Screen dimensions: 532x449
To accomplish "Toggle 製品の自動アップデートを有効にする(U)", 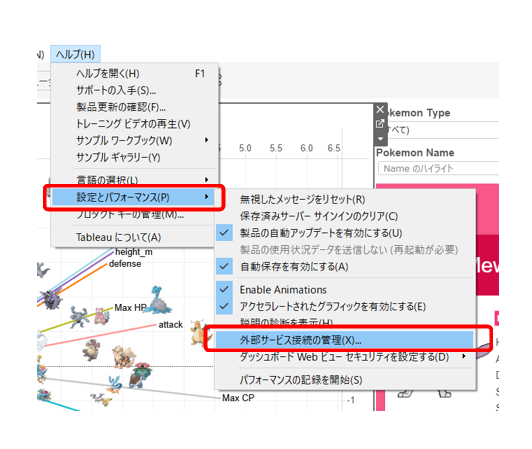I will tap(345, 233).
